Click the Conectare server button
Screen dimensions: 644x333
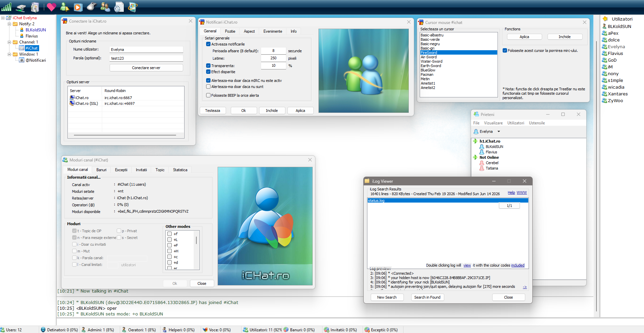point(146,68)
